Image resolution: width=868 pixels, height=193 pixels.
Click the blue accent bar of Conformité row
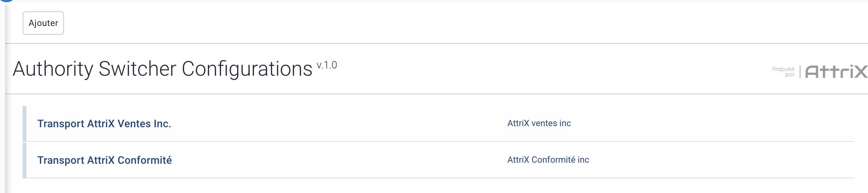pos(25,160)
